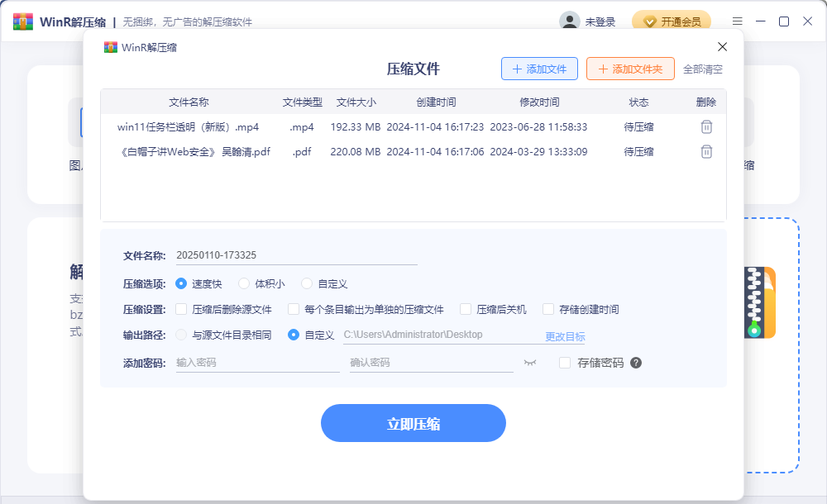Delete the win11任务栏透明 mp4 file row

(706, 127)
